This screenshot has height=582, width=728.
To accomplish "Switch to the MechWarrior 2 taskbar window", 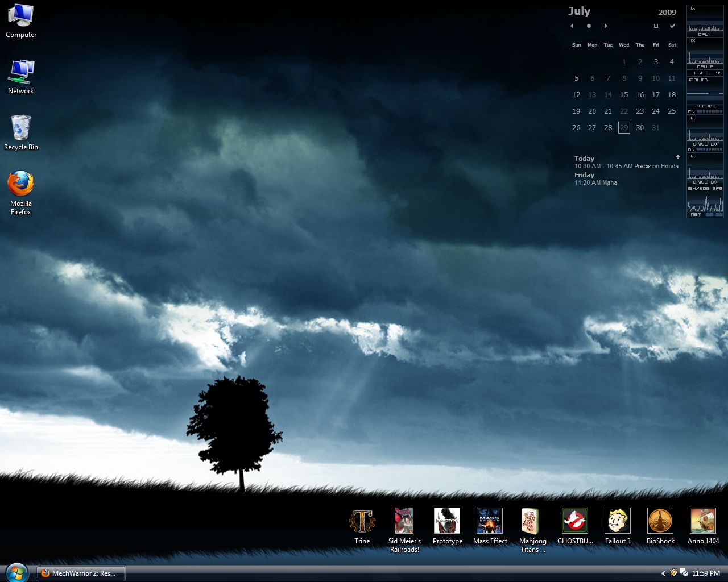I will (x=80, y=573).
